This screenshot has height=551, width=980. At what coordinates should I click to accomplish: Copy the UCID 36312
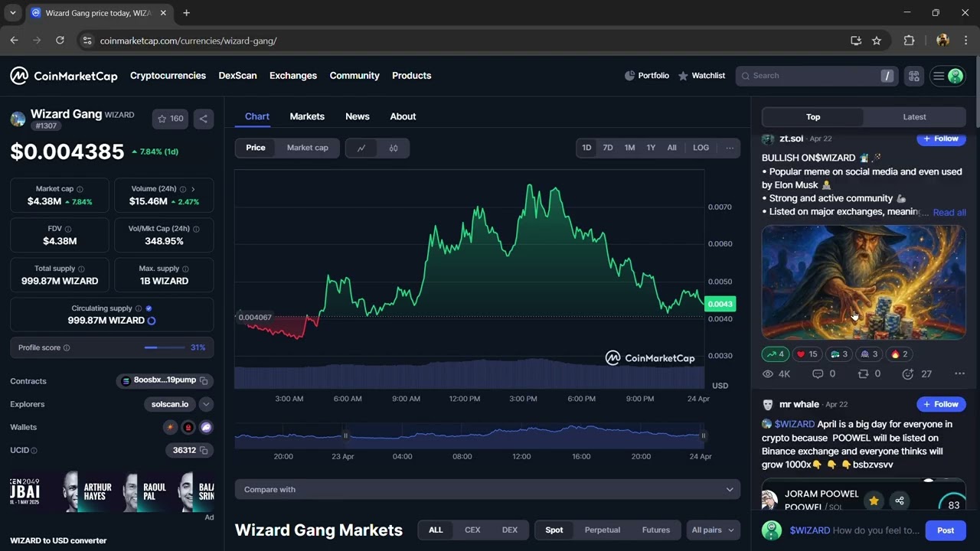(x=204, y=450)
